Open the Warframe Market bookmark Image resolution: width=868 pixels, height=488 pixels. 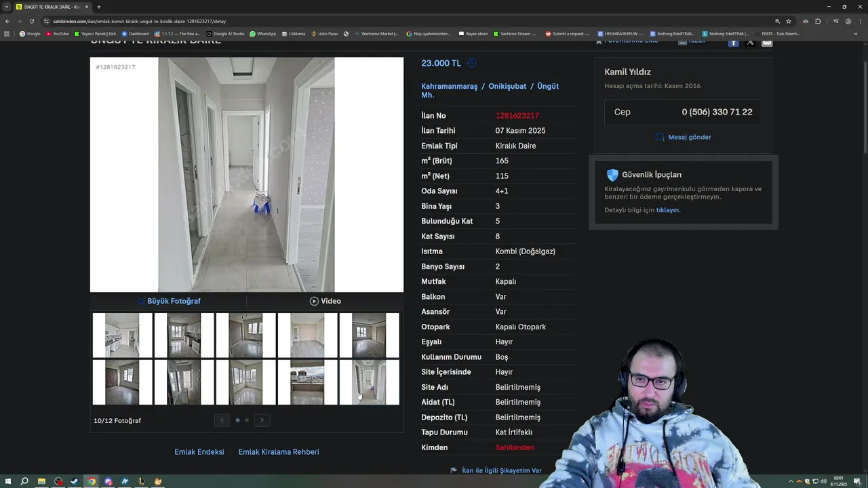pyautogui.click(x=376, y=33)
